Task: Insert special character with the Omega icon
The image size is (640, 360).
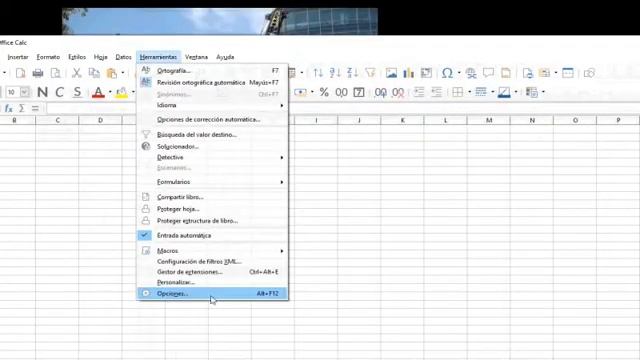Action: click(447, 73)
